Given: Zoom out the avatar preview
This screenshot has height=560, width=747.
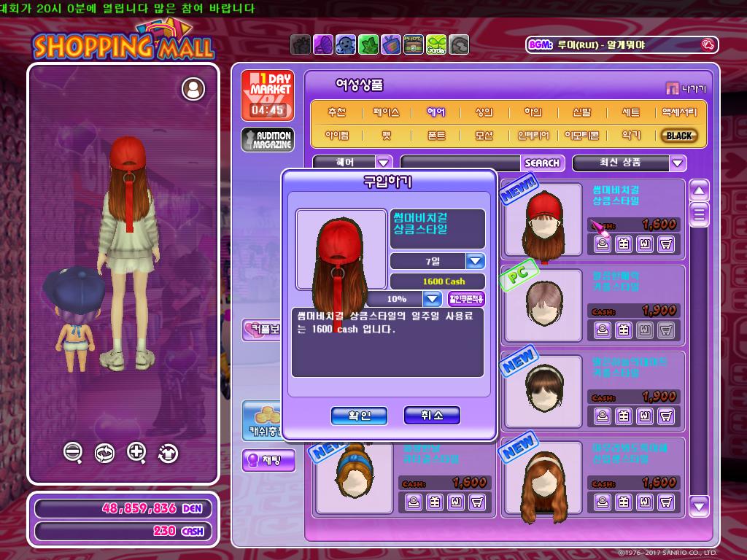Looking at the screenshot, I should pyautogui.click(x=73, y=452).
